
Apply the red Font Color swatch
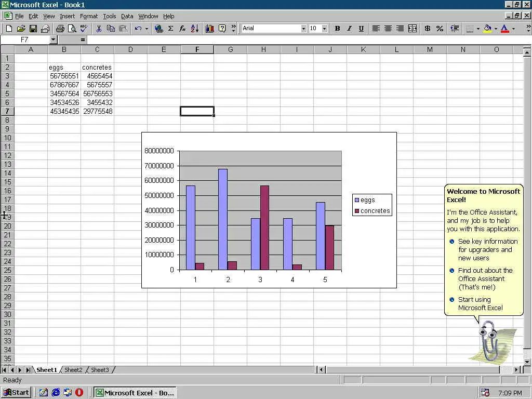(505, 29)
